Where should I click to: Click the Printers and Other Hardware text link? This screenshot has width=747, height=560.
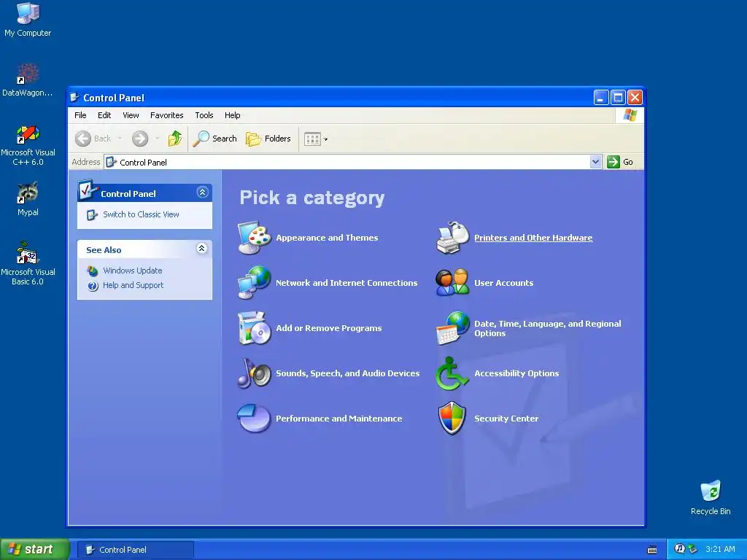coord(533,238)
